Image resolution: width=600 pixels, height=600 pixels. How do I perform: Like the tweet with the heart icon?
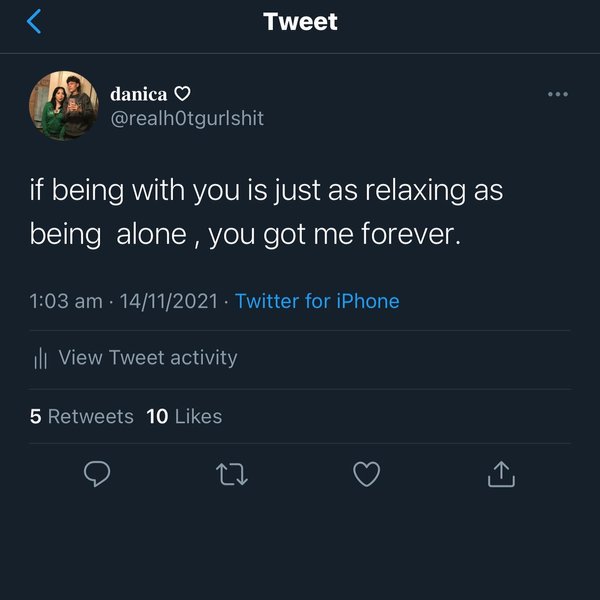367,474
